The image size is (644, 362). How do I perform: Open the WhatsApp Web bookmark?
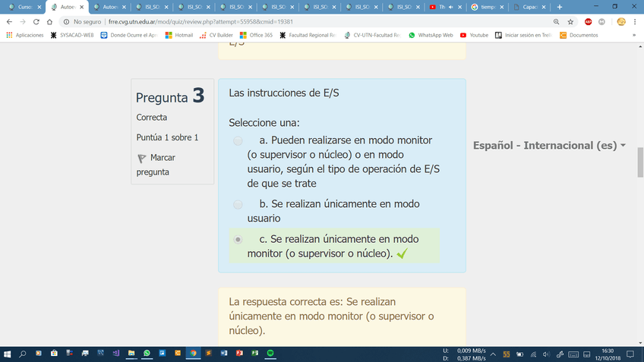[431, 35]
